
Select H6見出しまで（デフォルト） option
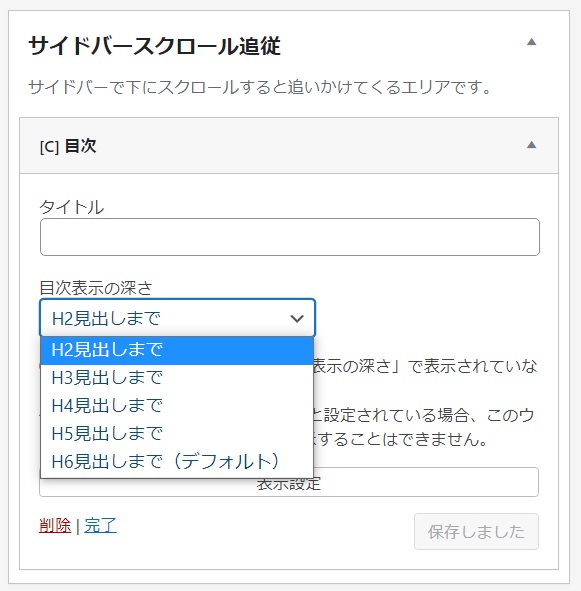(177, 461)
